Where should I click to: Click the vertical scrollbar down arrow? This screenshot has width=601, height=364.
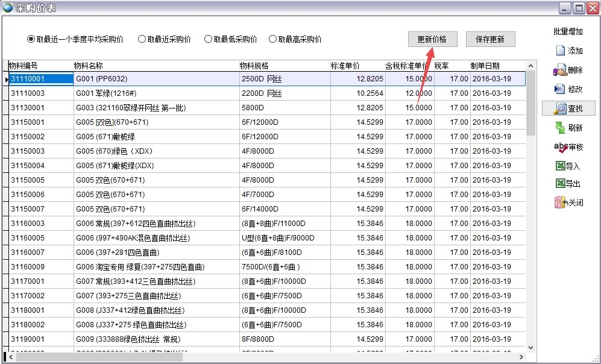click(x=532, y=348)
